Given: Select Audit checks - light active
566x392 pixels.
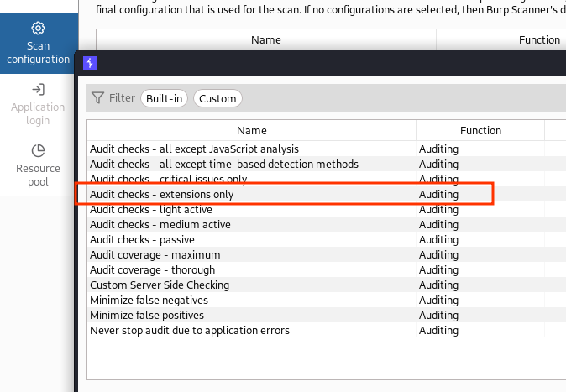Looking at the screenshot, I should coord(151,210).
